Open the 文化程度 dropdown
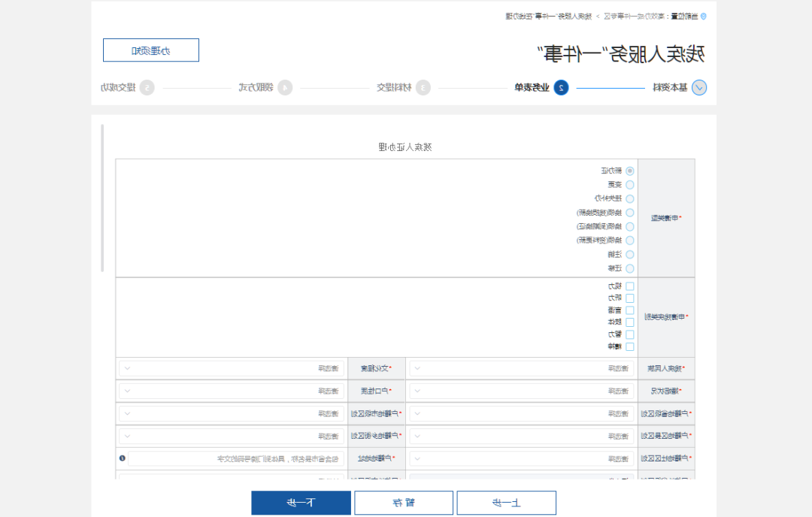Screen dimensions: 812x517 point(232,368)
